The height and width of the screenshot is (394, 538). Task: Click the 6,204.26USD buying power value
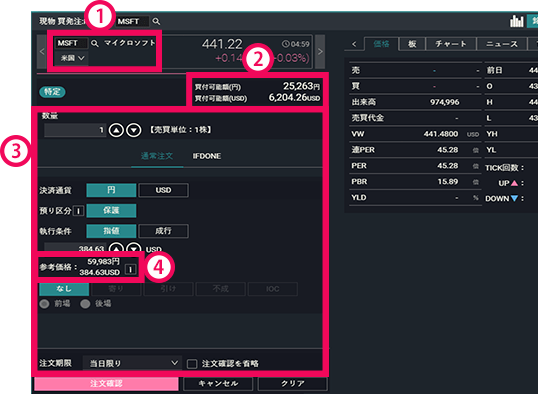[294, 98]
